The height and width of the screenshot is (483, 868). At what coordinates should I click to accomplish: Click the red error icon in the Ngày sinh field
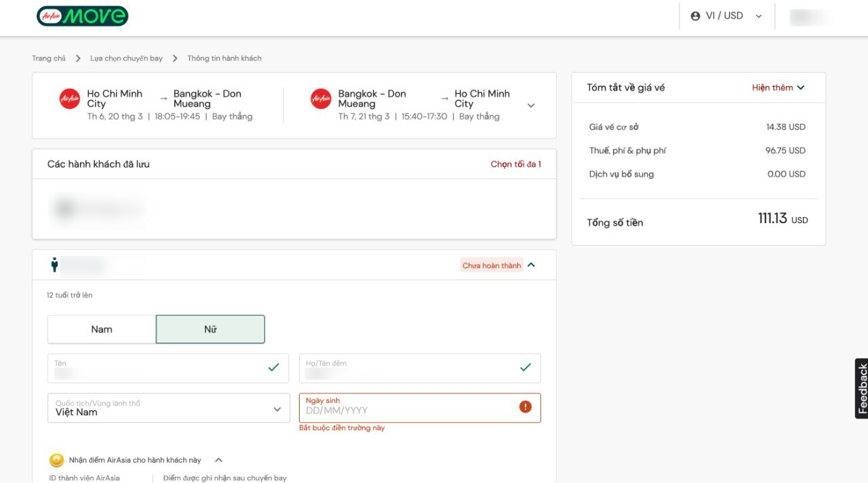click(524, 406)
